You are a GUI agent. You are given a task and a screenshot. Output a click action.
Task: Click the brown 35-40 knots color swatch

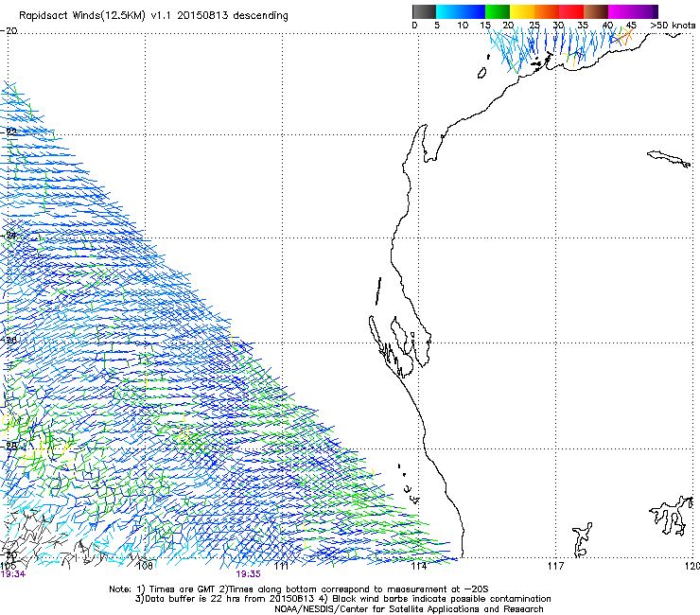596,11
